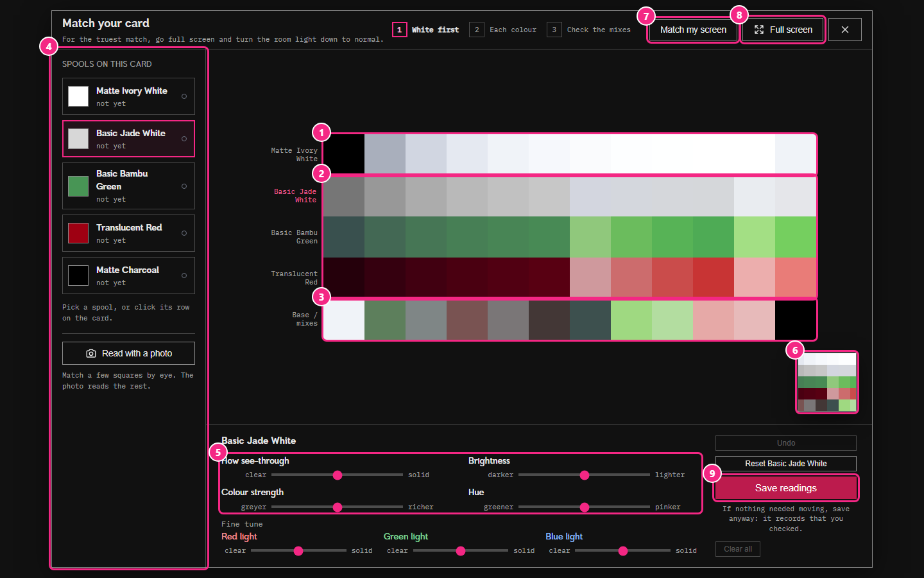Click the camera icon in Read with a photo

(91, 353)
